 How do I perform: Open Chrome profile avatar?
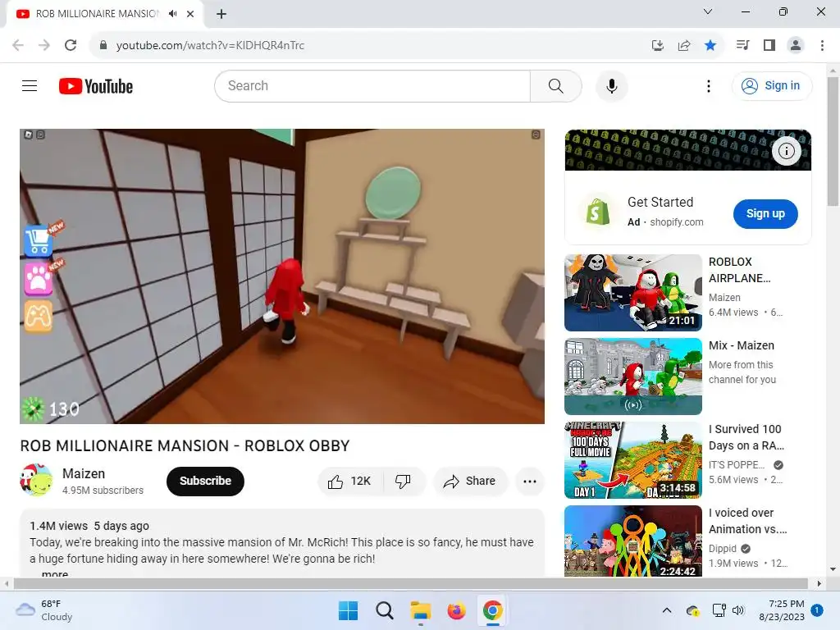(x=796, y=45)
